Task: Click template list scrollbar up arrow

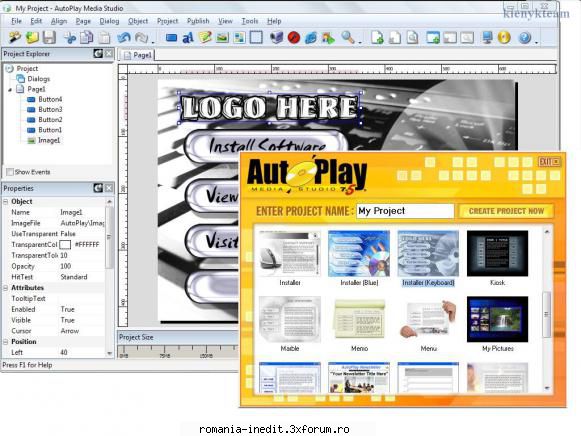Action: (547, 232)
